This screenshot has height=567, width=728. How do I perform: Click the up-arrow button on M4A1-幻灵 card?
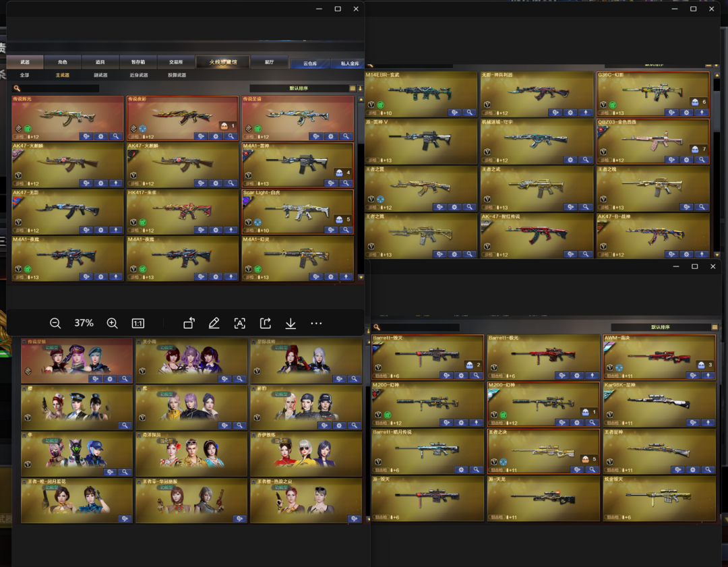click(346, 277)
